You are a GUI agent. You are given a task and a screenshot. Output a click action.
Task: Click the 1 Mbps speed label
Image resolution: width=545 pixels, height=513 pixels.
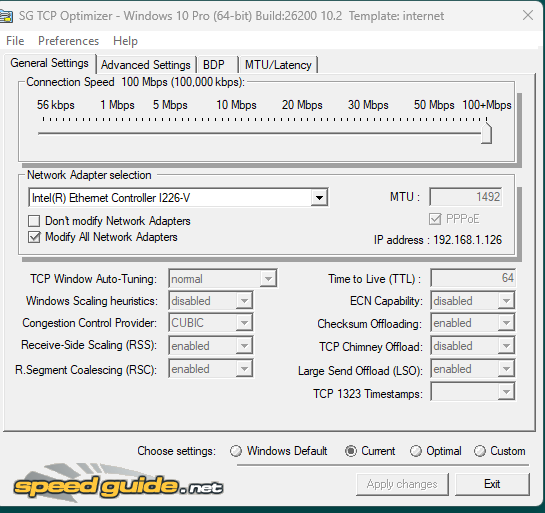(x=117, y=105)
